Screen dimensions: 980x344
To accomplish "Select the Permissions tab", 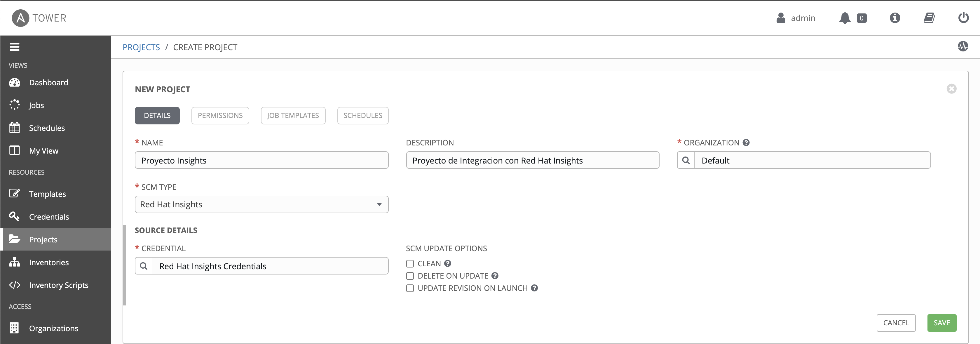I will click(220, 115).
